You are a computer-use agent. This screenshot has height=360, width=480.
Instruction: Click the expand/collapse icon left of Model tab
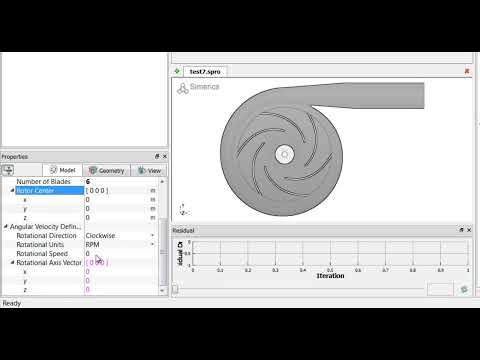pos(8,170)
